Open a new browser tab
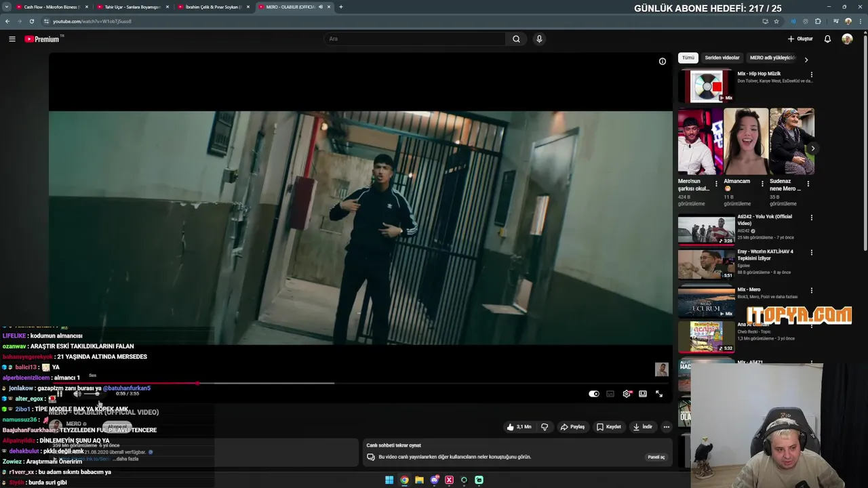Image resolution: width=868 pixels, height=488 pixels. tap(340, 7)
